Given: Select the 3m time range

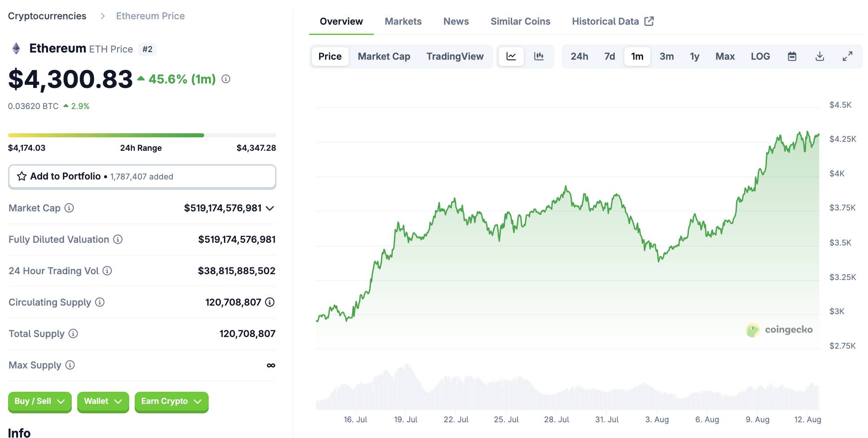Looking at the screenshot, I should [666, 57].
